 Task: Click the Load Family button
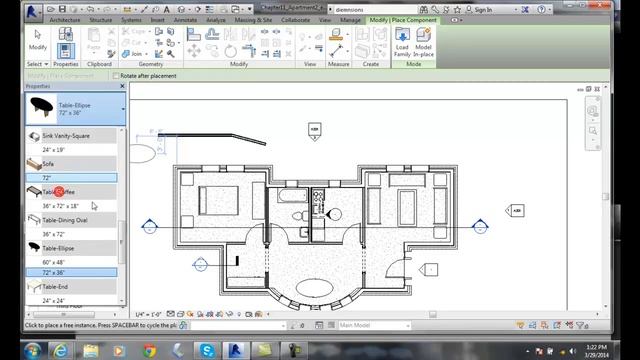(x=402, y=42)
